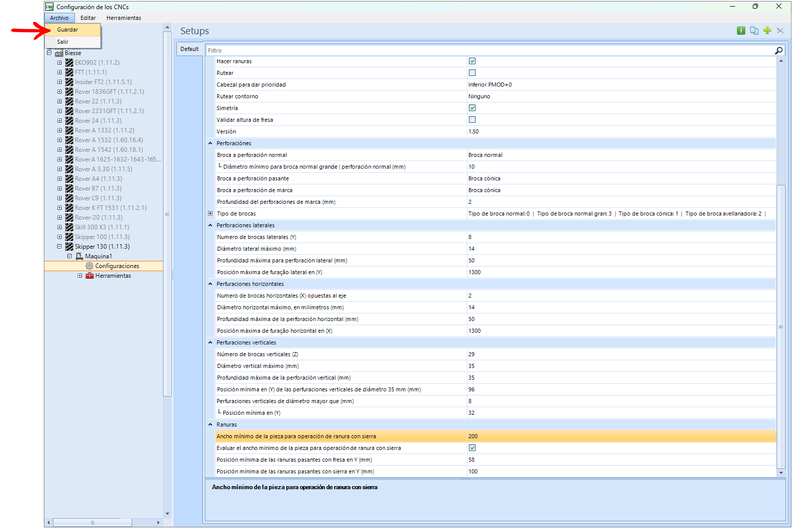Viewport: 792px width, 532px height.
Task: Open the Archivo menu
Action: click(59, 18)
